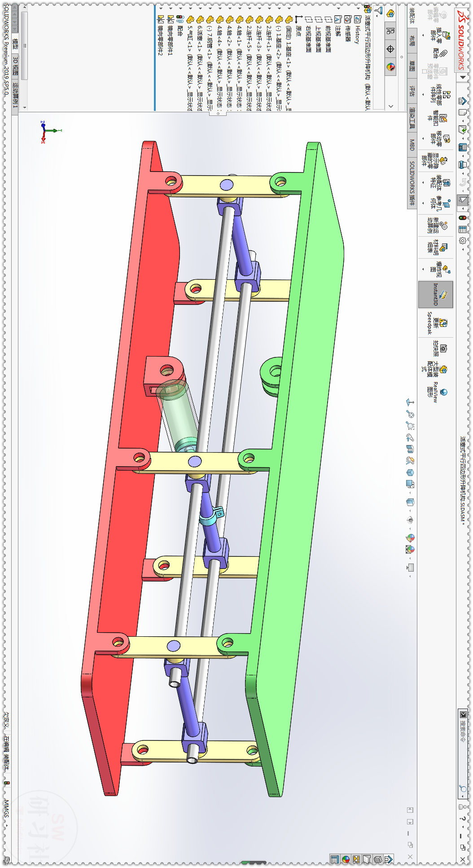Expand the 配合 (Mates) folder
The width and height of the screenshot is (473, 868).
point(180,8)
